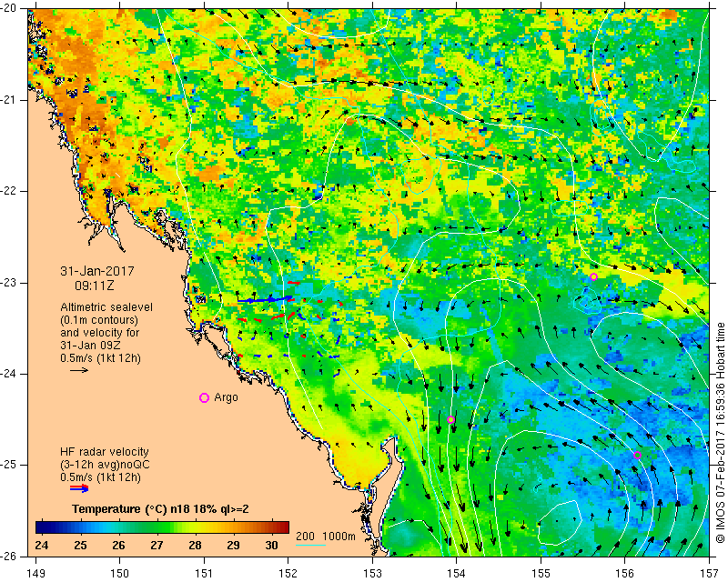Click the '28' color bar label

[196, 545]
